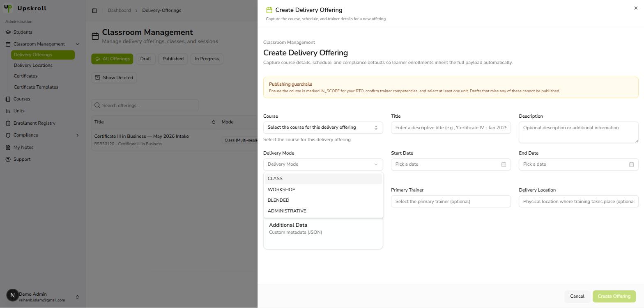Go to Courses in the sidebar
Viewport: 644px width, 308px height.
click(x=22, y=99)
